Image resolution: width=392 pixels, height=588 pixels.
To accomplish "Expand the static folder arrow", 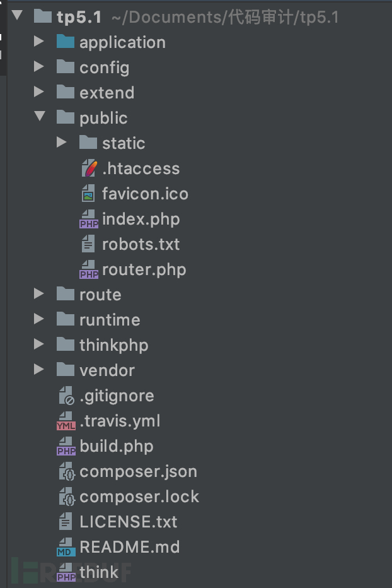I will (62, 142).
